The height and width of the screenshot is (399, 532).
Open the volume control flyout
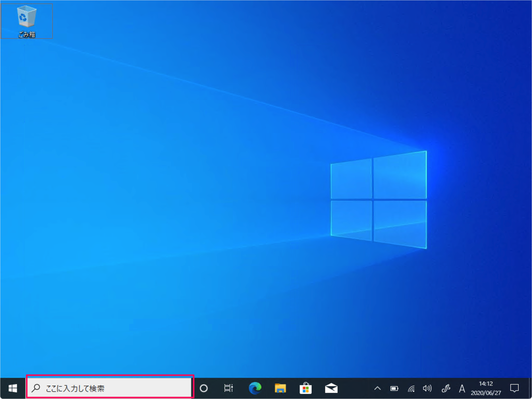[x=428, y=388]
